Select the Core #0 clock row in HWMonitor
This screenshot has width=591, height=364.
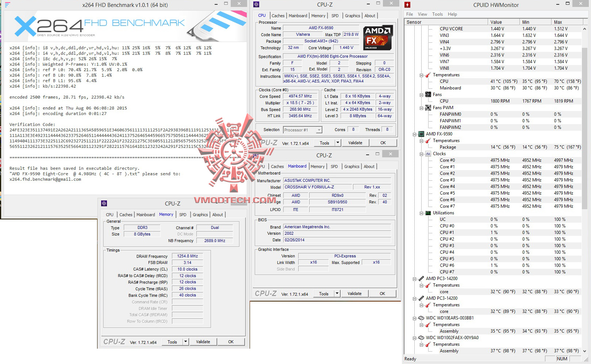coord(493,160)
